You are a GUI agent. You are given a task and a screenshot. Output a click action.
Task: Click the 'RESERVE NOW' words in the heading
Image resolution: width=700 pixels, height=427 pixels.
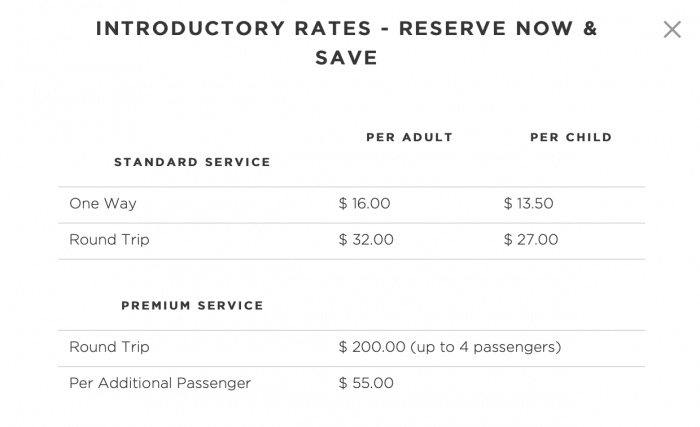pyautogui.click(x=486, y=29)
